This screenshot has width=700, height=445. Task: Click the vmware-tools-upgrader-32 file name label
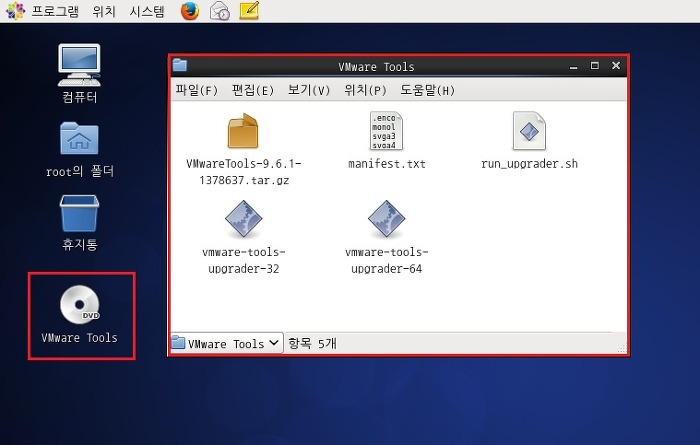point(244,260)
